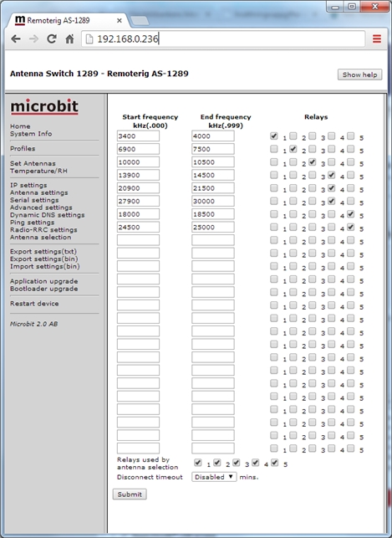Click the microbit logo
392x538 pixels.
[x=44, y=107]
